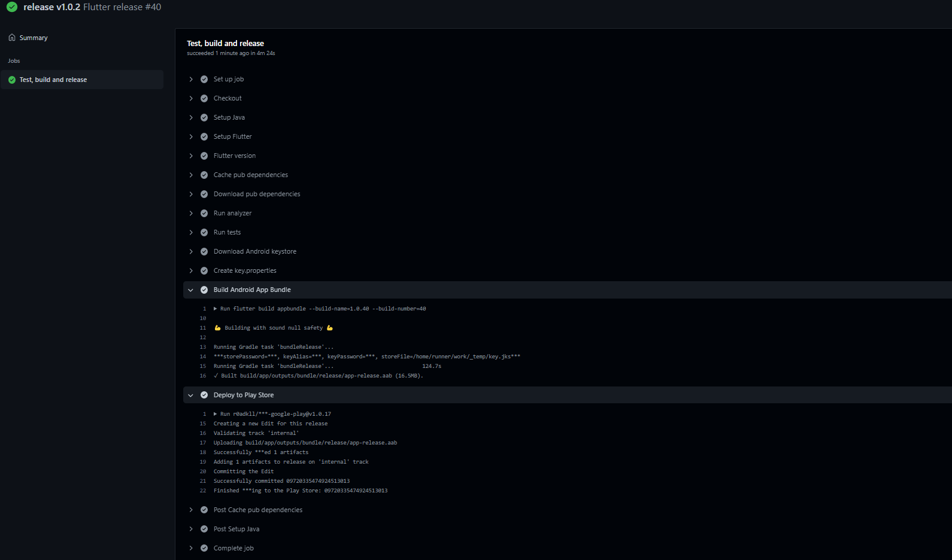Click the Complete job status checkmark icon
This screenshot has width=952, height=560.
204,548
